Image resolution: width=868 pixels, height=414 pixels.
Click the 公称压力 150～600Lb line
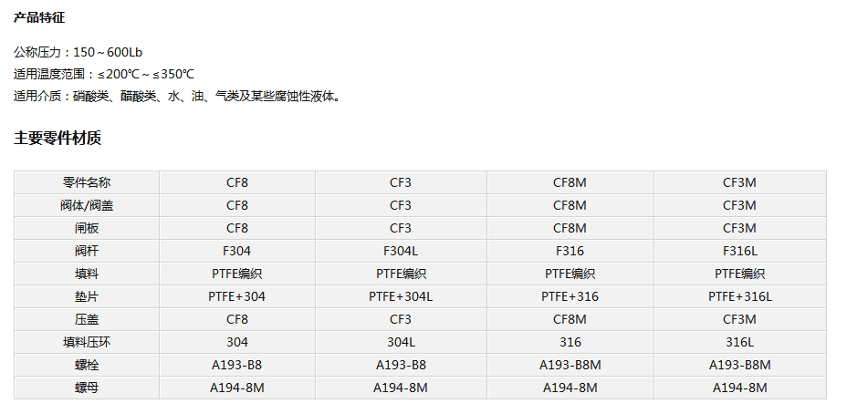pyautogui.click(x=78, y=53)
